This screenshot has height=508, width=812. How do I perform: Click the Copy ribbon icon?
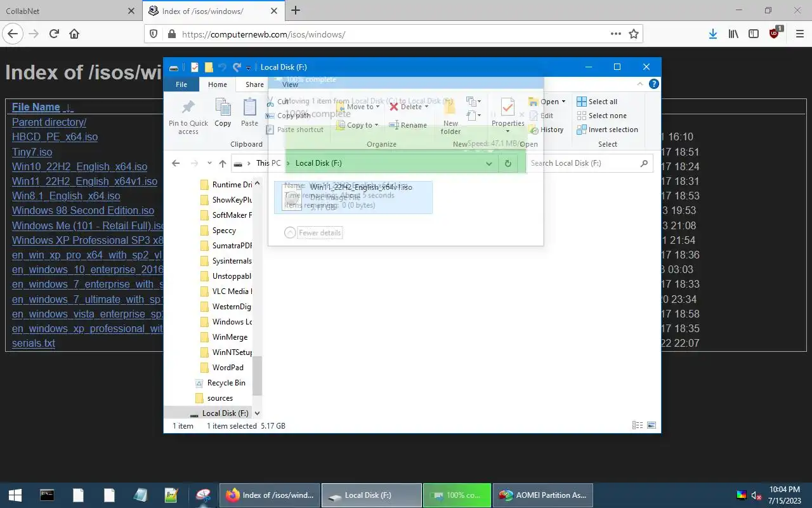(223, 112)
